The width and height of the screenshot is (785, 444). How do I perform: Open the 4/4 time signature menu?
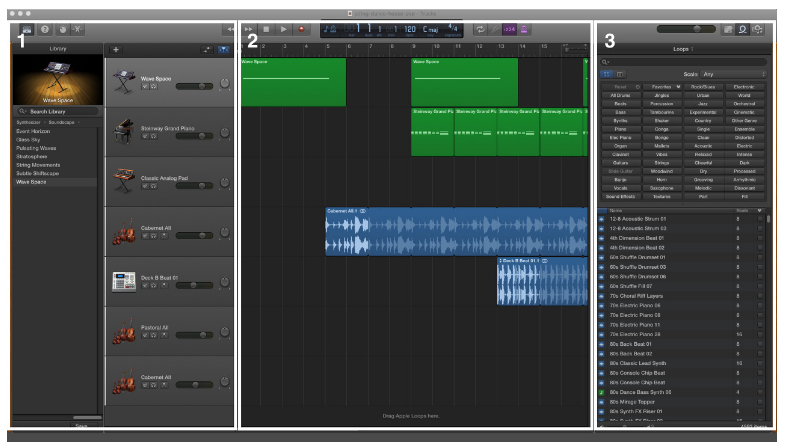[x=453, y=29]
